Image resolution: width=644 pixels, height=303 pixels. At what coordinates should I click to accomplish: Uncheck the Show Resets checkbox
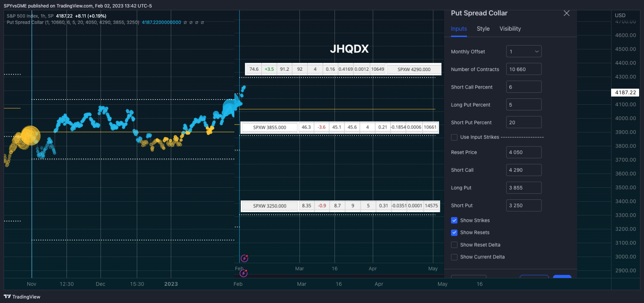(x=454, y=233)
